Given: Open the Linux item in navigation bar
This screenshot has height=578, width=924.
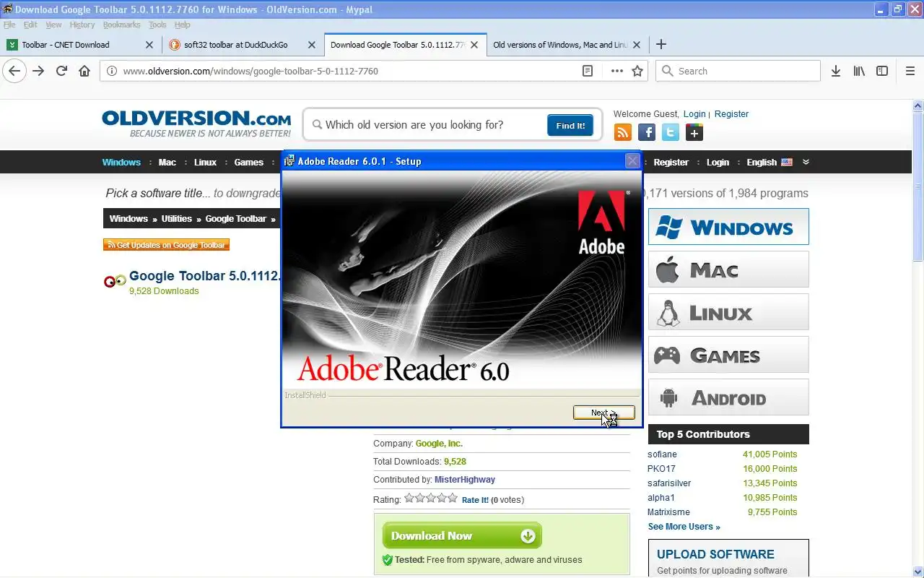Looking at the screenshot, I should tap(205, 162).
